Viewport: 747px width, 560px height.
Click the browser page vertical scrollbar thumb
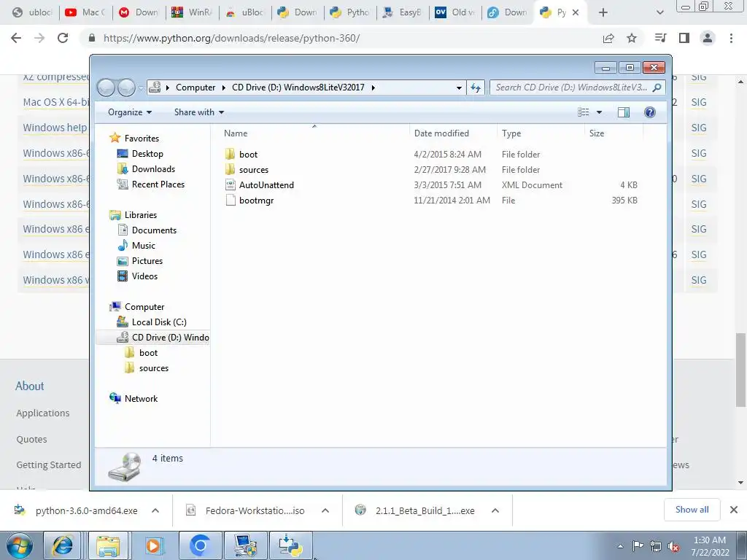741,370
